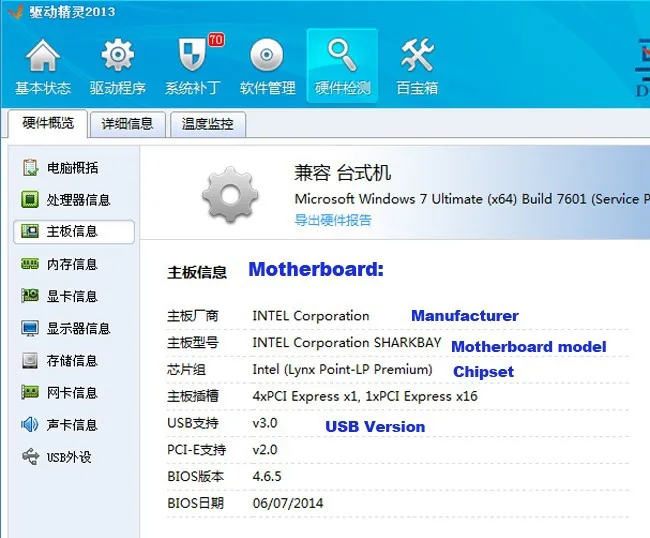Click the 基本状态 label text
The width and height of the screenshot is (650, 538).
coord(43,88)
